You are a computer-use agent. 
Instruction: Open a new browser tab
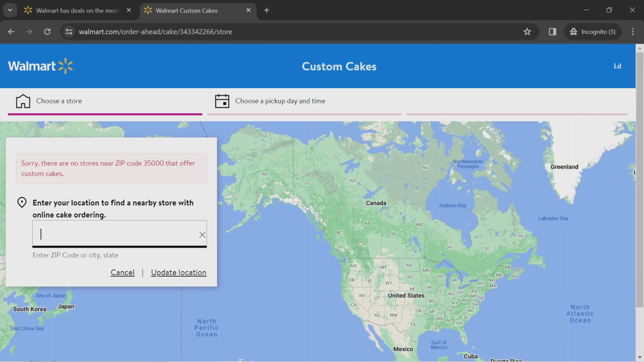tap(266, 10)
